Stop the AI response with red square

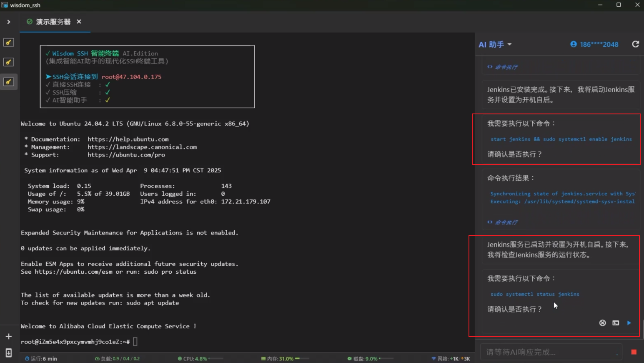(x=634, y=352)
